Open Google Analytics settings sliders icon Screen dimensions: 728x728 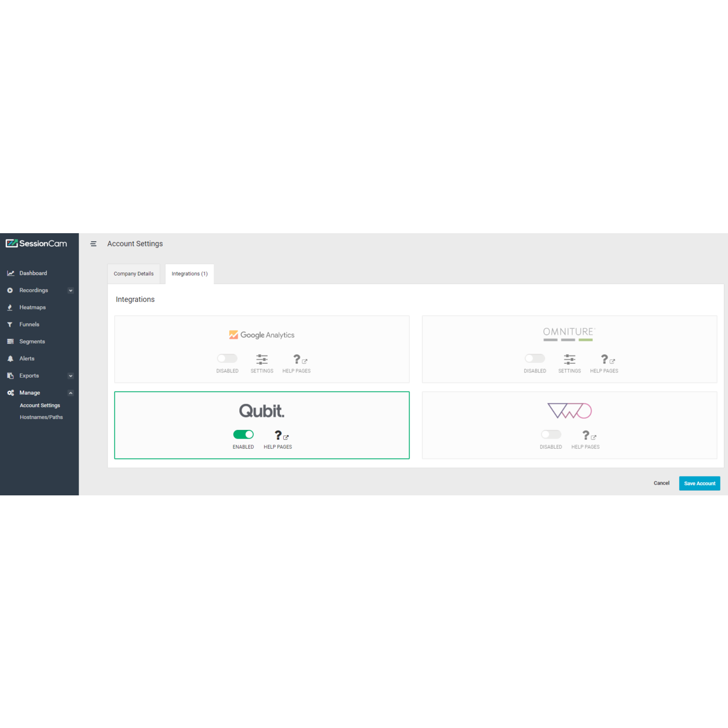(262, 359)
